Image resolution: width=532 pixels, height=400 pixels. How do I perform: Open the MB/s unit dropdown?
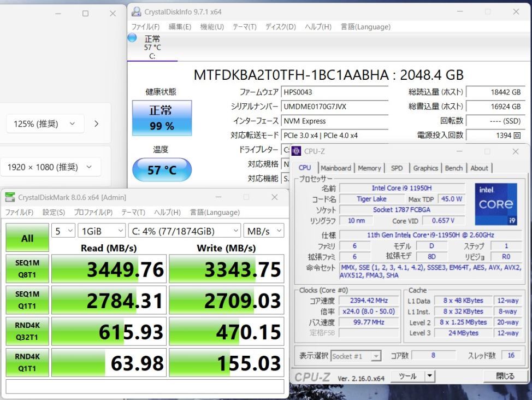point(264,231)
